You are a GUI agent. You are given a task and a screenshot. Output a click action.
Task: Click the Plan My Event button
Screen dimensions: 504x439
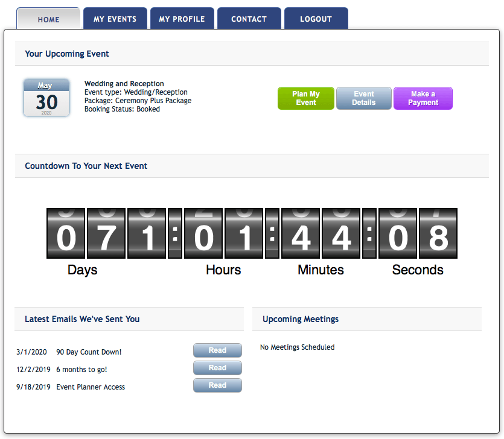pyautogui.click(x=305, y=98)
